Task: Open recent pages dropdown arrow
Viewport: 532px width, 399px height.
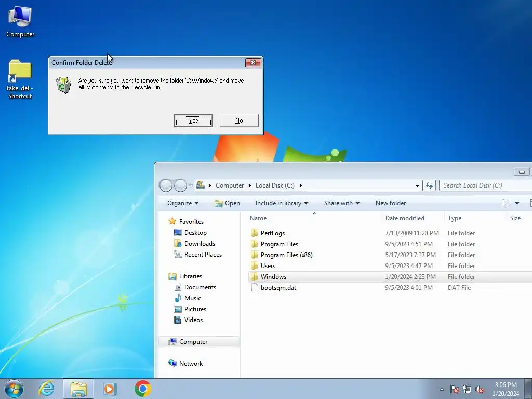Action: (x=191, y=185)
